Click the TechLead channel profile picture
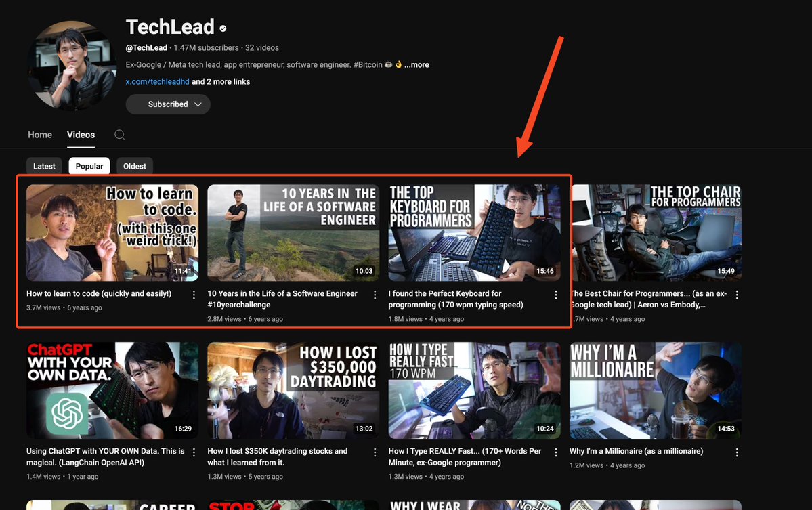The image size is (812, 510). point(71,66)
